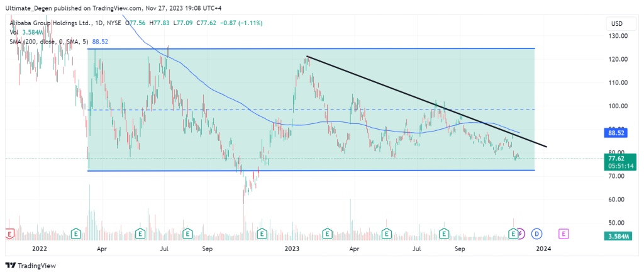Select the solid blue lower range line
This screenshot has height=275, width=644.
(x=311, y=171)
